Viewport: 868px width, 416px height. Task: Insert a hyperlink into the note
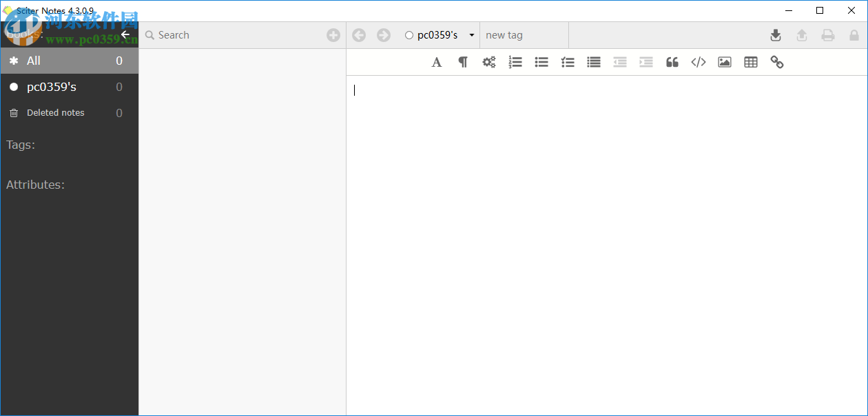[x=777, y=62]
